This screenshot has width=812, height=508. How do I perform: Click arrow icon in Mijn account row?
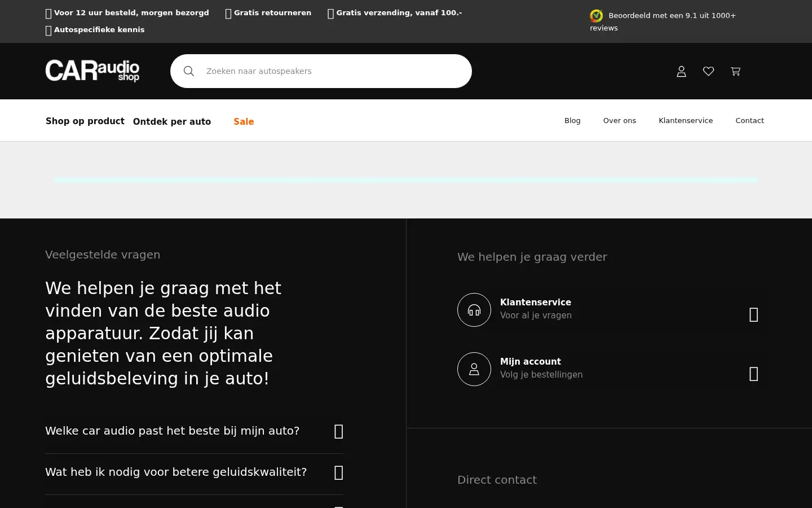pos(754,374)
